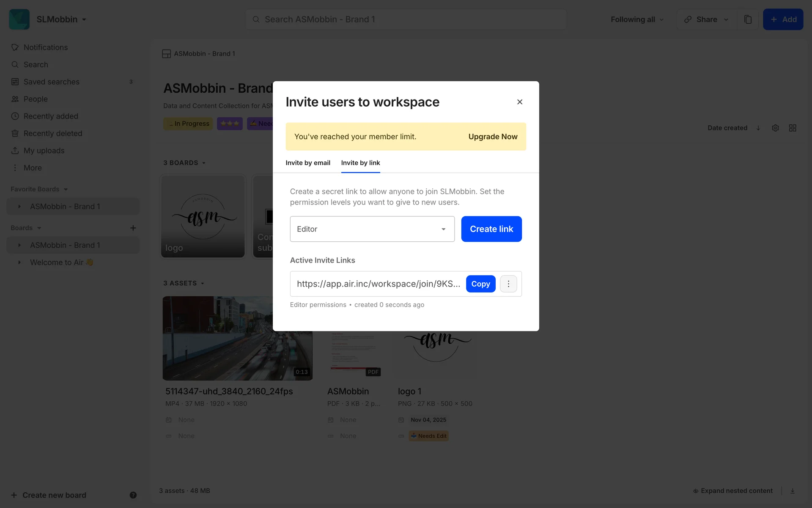
Task: Open view settings gear icon
Action: (775, 128)
